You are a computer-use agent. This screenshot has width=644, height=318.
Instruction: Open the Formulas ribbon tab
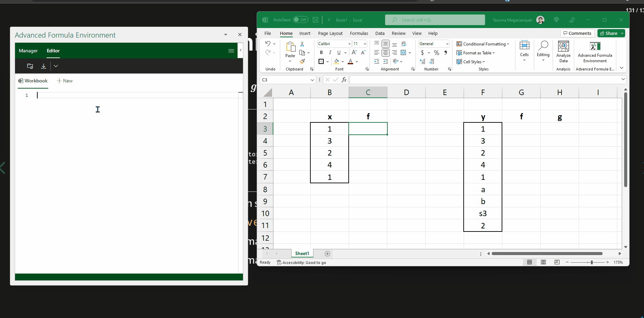359,33
